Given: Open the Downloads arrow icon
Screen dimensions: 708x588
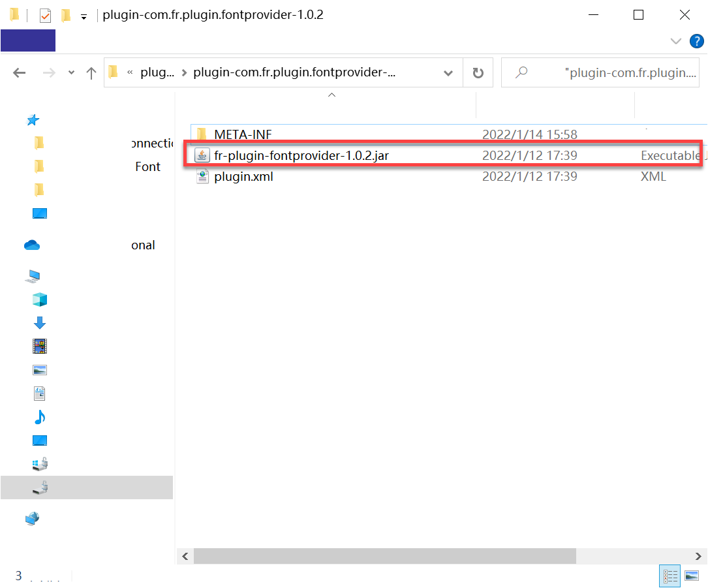Looking at the screenshot, I should coord(40,323).
